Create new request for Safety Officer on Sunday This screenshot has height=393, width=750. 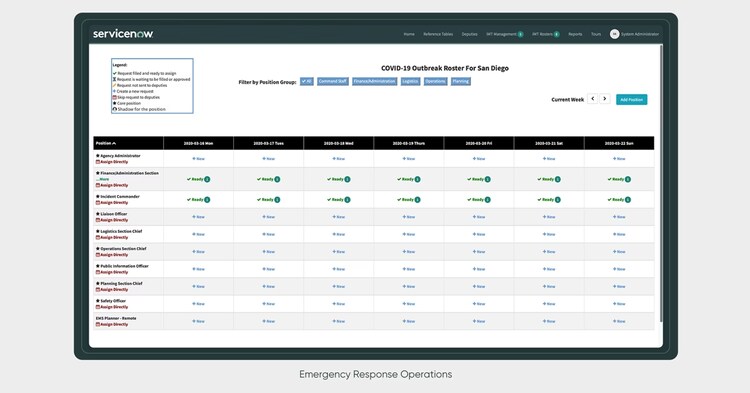click(x=619, y=304)
